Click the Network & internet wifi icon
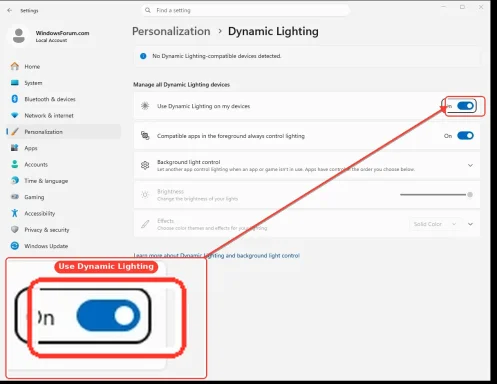Image resolution: width=497 pixels, height=384 pixels. pos(15,115)
